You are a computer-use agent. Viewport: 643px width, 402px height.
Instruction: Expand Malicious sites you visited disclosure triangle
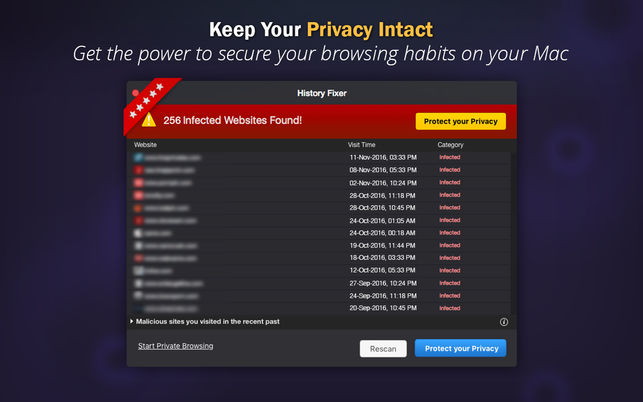132,322
